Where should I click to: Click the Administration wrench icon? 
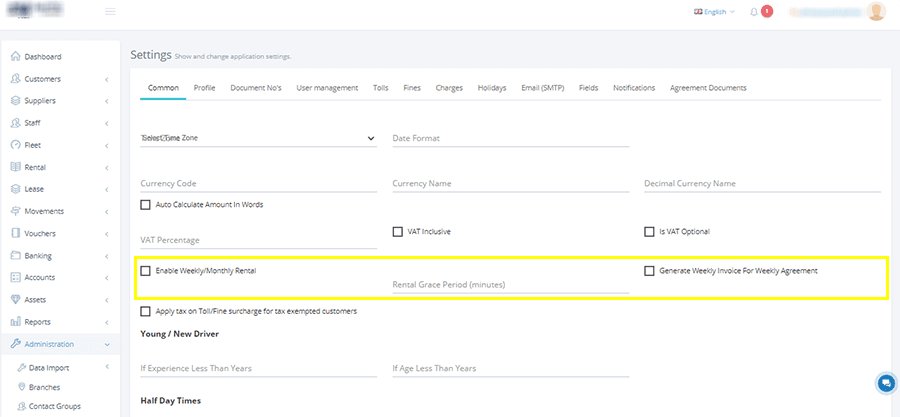[16, 344]
